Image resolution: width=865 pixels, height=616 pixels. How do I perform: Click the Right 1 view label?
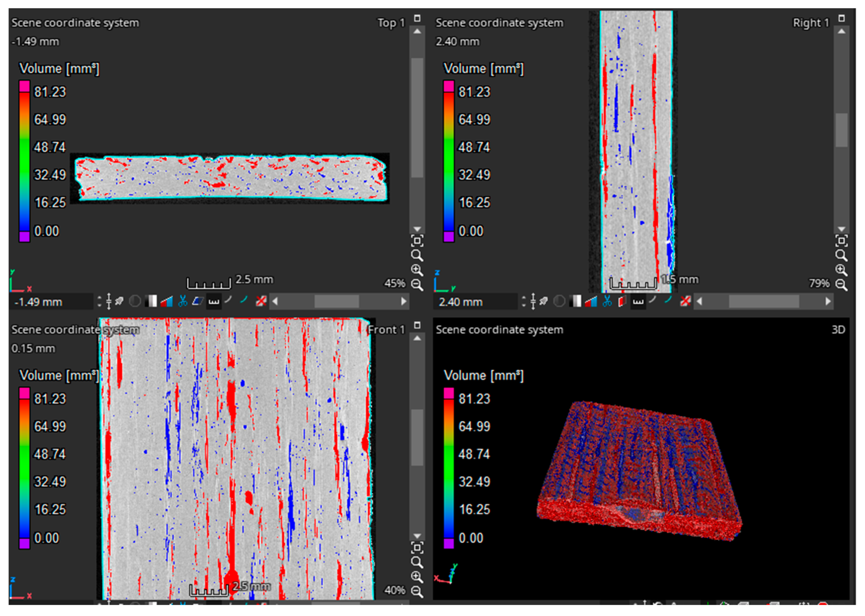811,23
